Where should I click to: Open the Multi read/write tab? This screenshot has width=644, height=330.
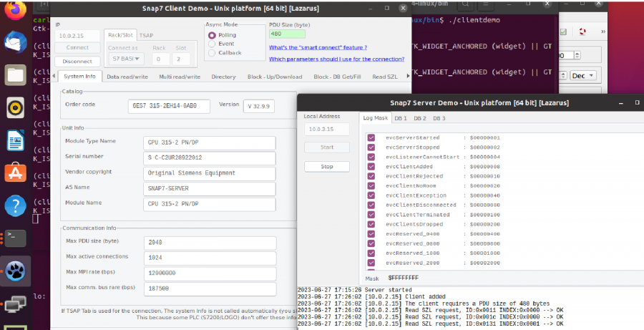coord(180,77)
